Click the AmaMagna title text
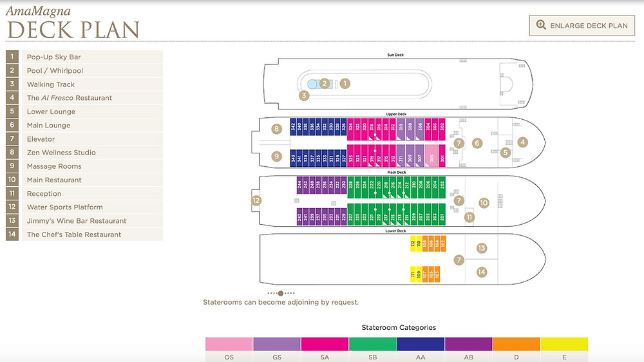 click(38, 12)
